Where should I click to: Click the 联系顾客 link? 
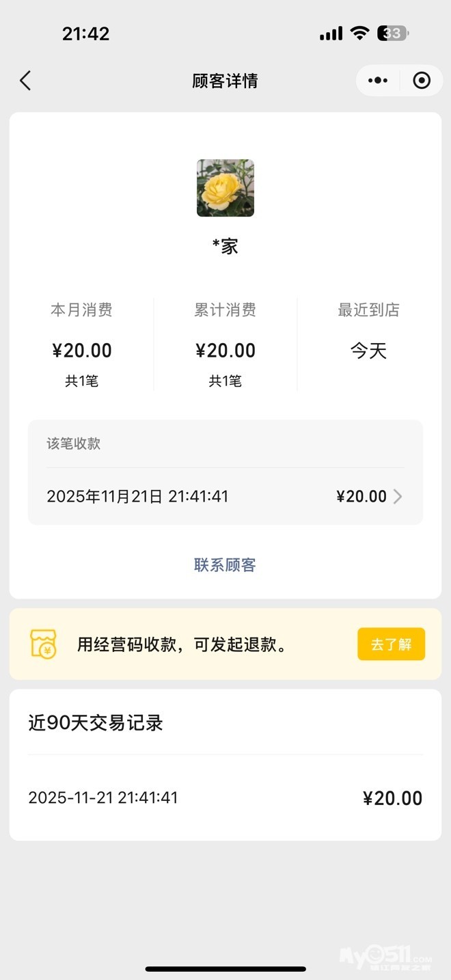[225, 565]
